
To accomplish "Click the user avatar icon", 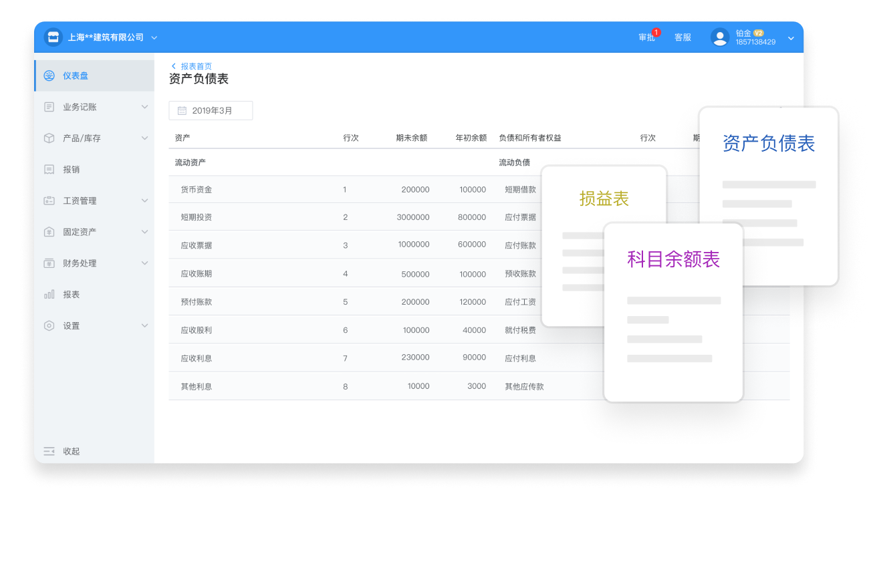I will tap(720, 37).
